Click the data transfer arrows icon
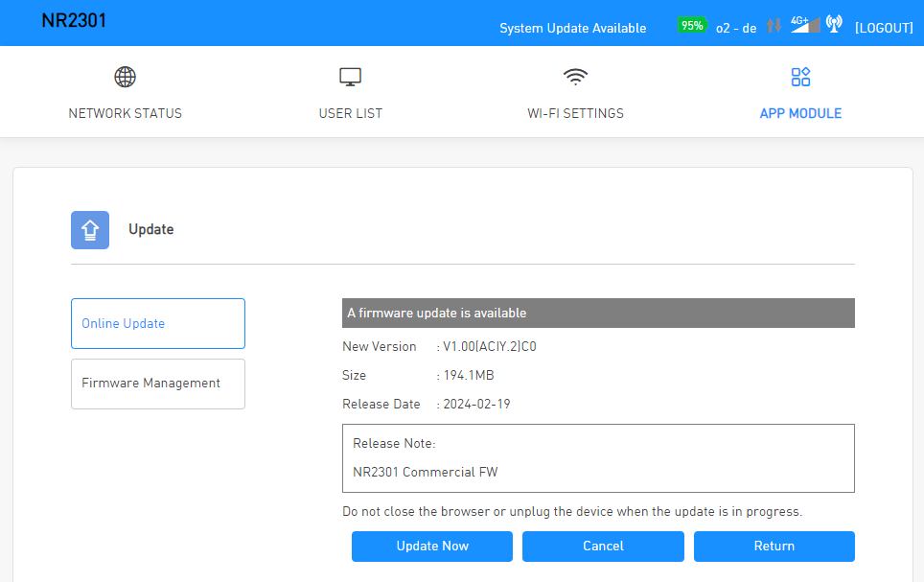Screen dimensions: 924x582 (x=774, y=25)
